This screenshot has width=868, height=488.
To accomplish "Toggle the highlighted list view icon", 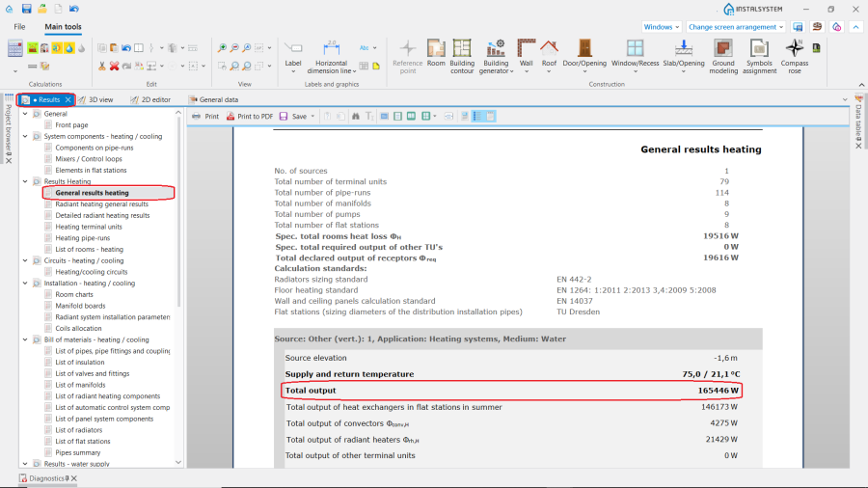I will 477,116.
